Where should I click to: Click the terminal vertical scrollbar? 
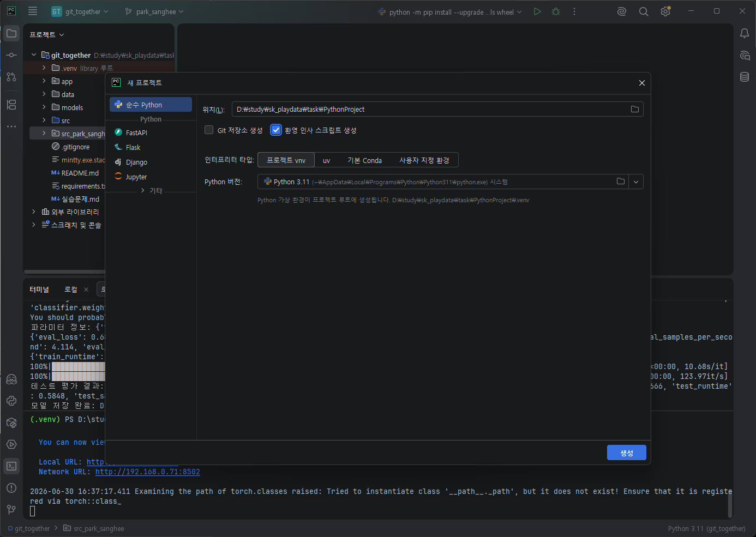pyautogui.click(x=730, y=504)
